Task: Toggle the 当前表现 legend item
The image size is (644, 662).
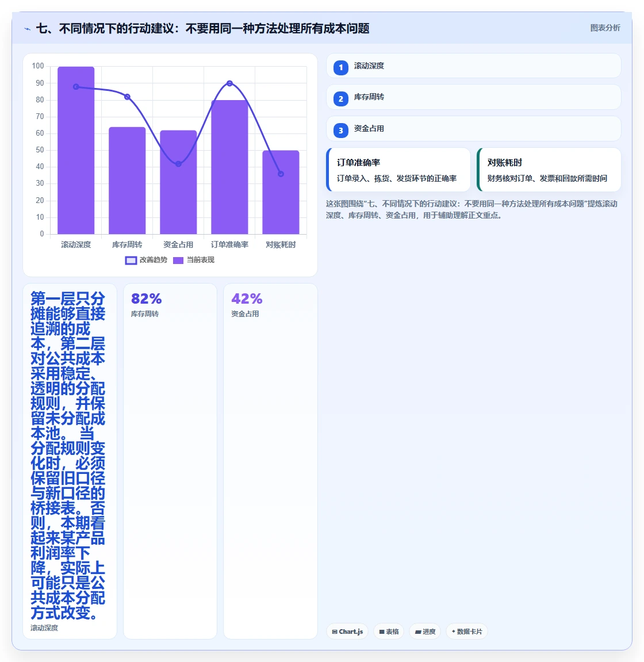Action: [x=194, y=260]
